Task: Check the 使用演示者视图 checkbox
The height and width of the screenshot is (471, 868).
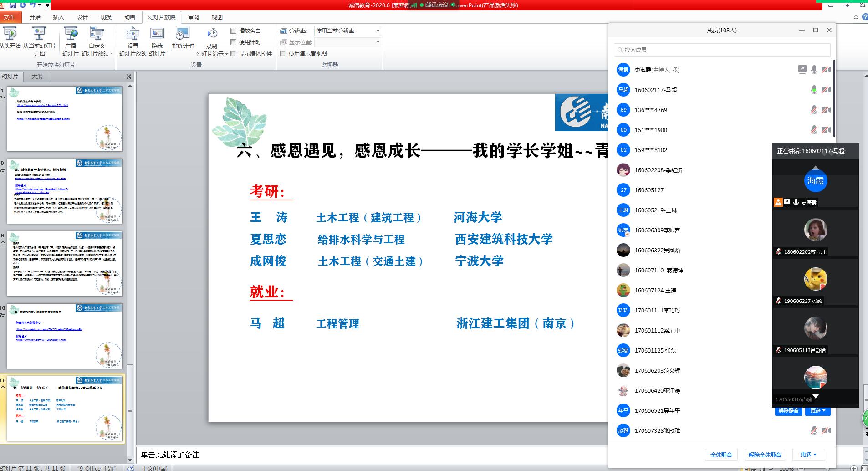Action: [283, 54]
